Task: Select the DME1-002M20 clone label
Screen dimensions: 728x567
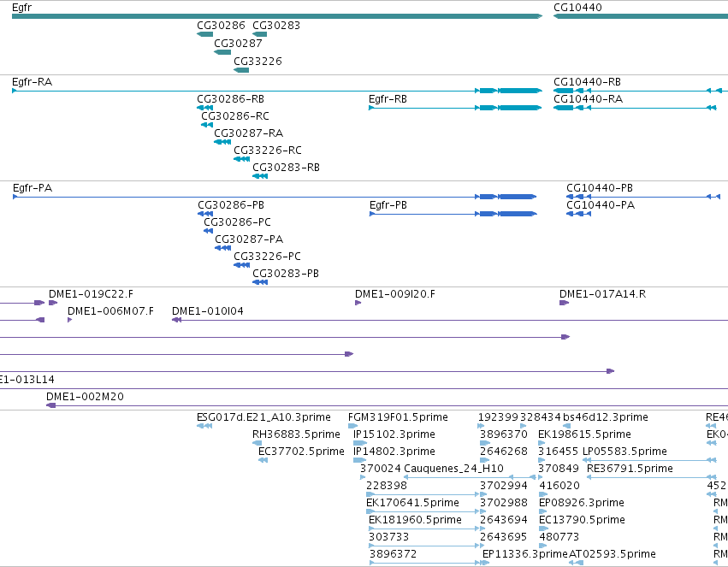Action: coord(86,397)
